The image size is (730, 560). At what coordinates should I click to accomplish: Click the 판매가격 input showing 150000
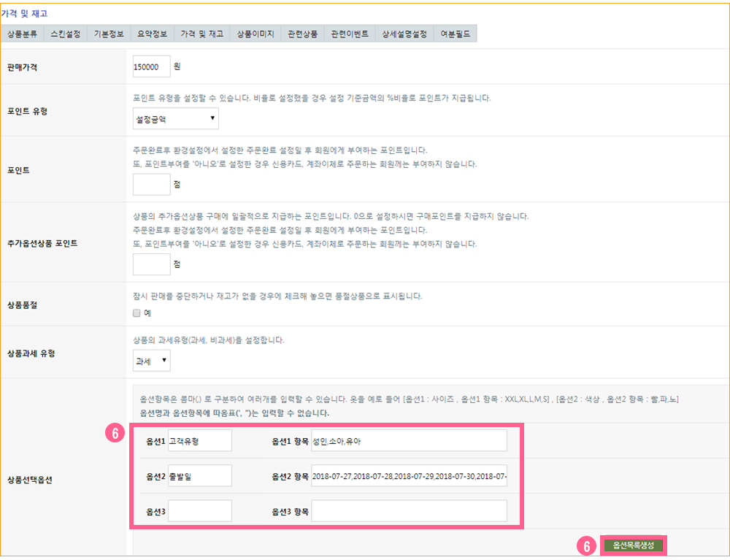[x=151, y=67]
